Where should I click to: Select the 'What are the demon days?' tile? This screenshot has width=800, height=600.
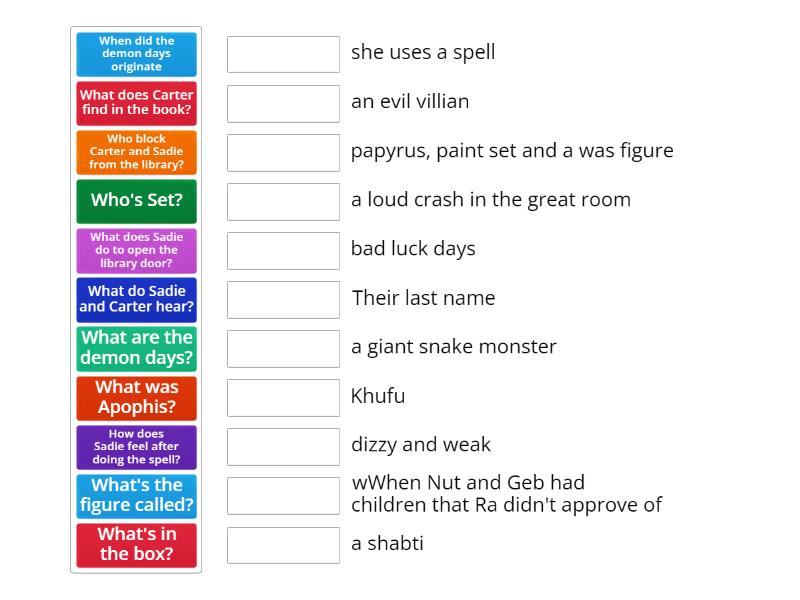tap(136, 348)
